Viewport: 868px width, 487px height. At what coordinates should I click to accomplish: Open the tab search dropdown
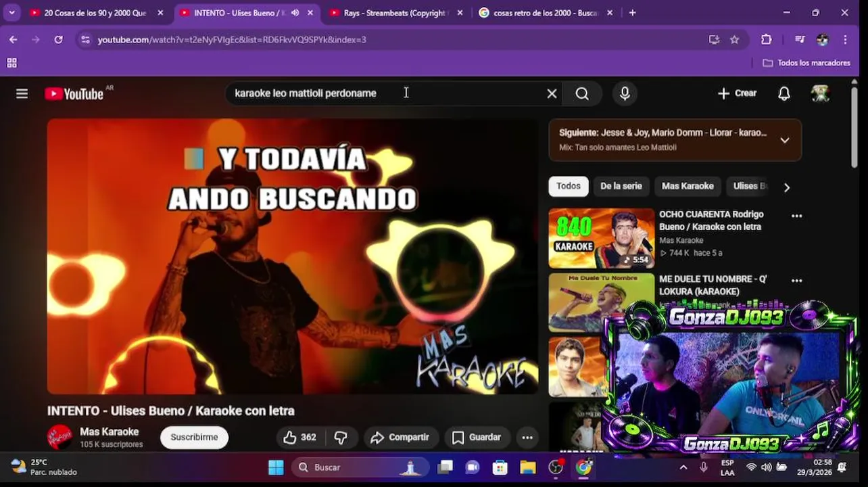tap(11, 13)
